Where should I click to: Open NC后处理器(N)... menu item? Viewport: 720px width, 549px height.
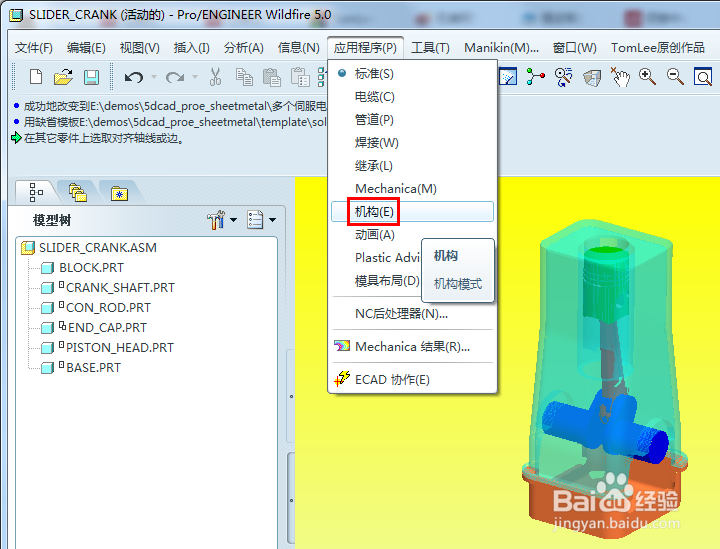412,314
